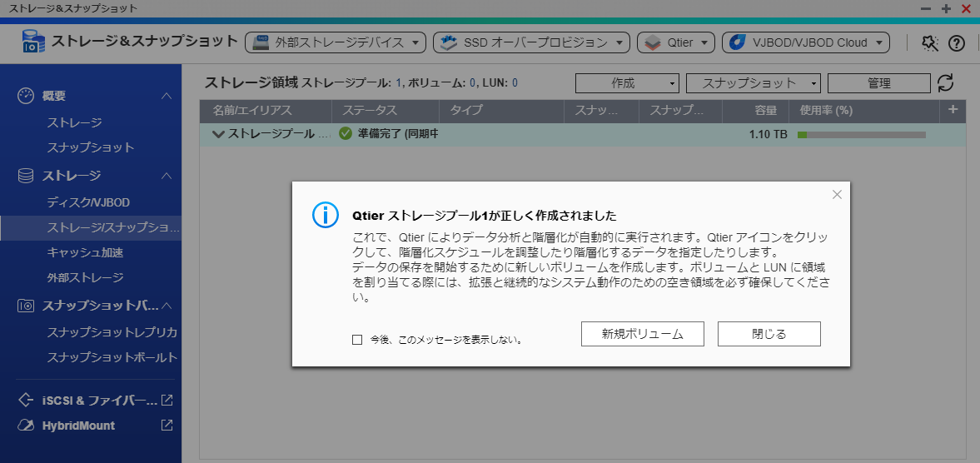Open iSCSI & ファイバー external link icon
Viewport: 980px width, 463px height.
(167, 399)
